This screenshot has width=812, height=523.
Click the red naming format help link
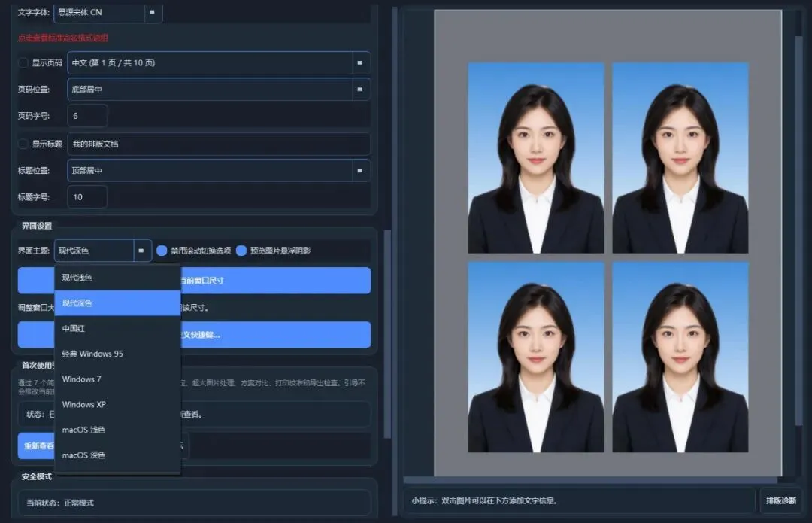(x=62, y=38)
